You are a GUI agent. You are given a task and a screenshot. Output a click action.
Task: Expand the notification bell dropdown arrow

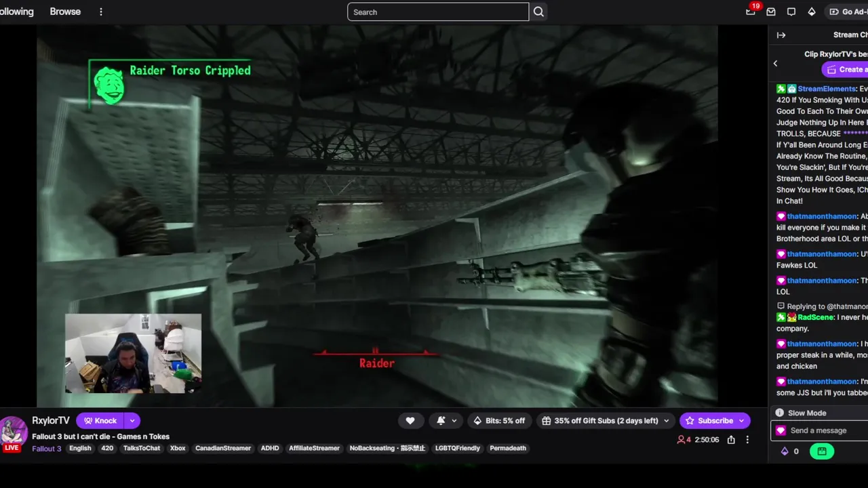click(454, 420)
